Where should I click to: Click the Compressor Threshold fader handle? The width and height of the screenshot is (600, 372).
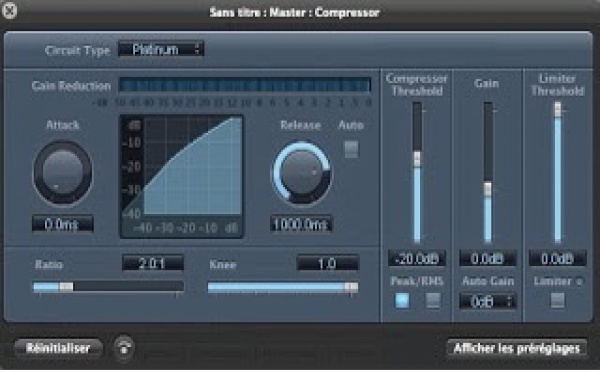click(417, 159)
